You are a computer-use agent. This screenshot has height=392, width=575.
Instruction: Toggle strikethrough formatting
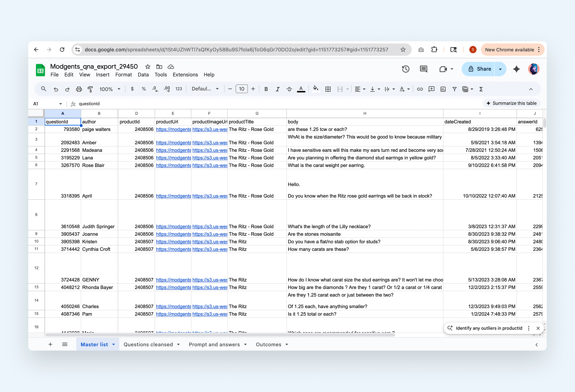[289, 89]
